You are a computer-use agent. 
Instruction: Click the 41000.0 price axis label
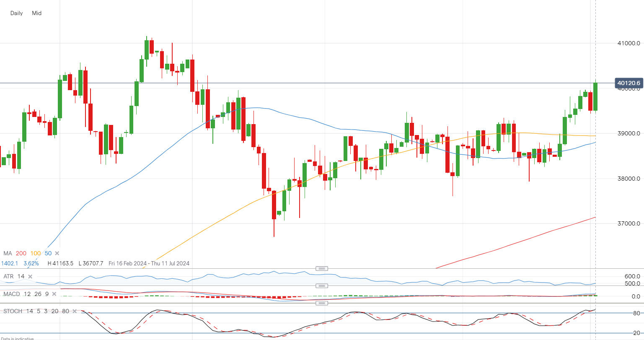[x=629, y=43]
